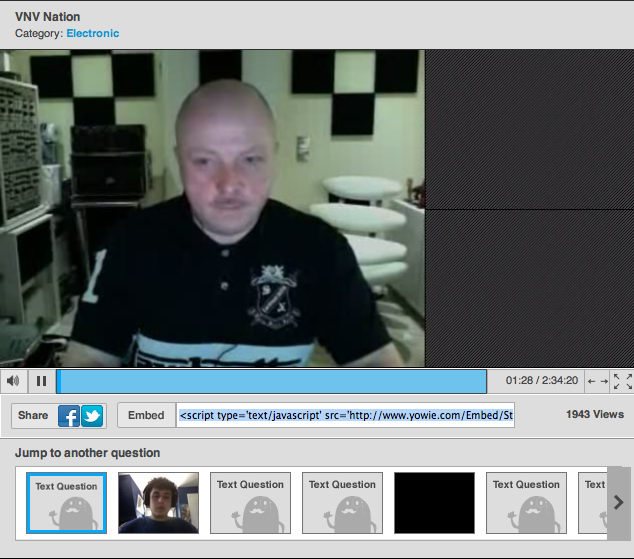
Task: Go to previous question with left arrow
Action: (592, 381)
